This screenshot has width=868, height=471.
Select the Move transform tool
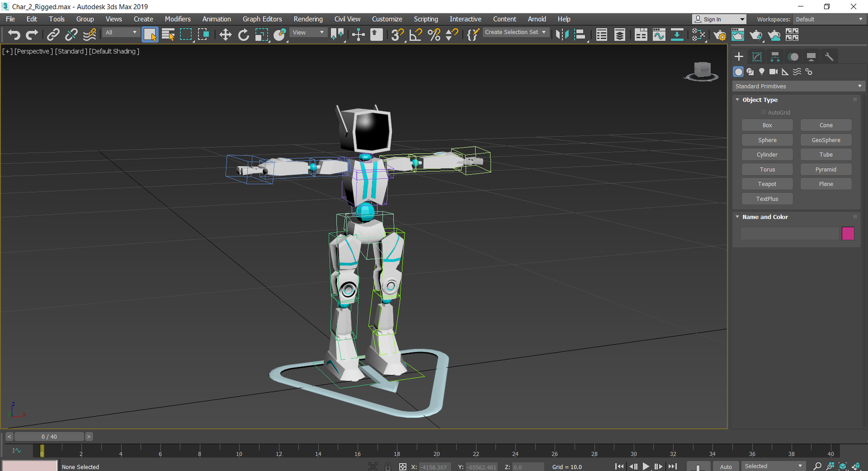[225, 35]
